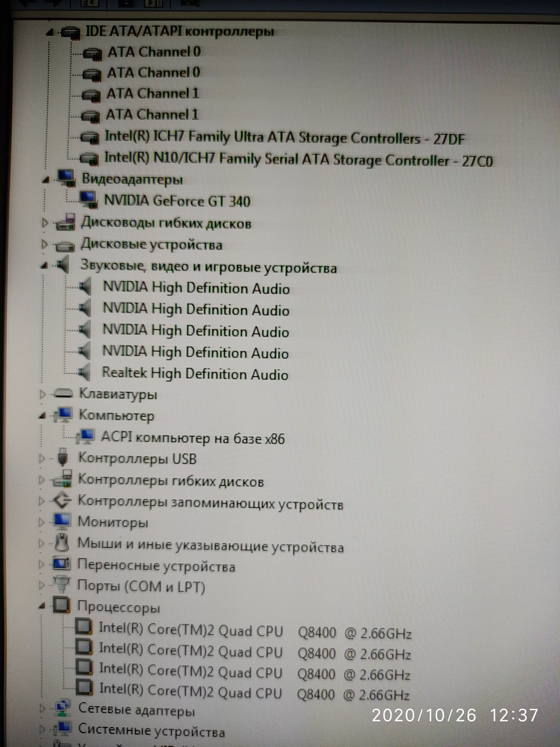Select the first ATA Channel 1 entry
Screen dimensions: 560x747
(152, 93)
